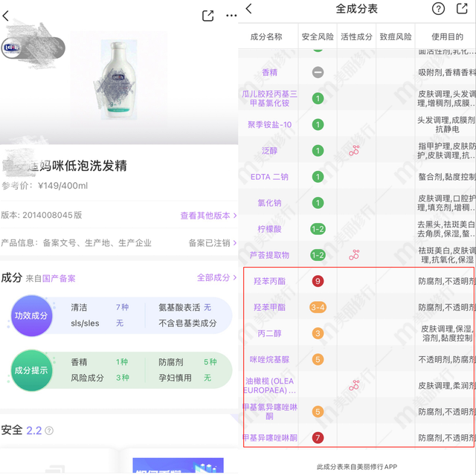Share the product from the left screen
476x475 pixels.
208,16
